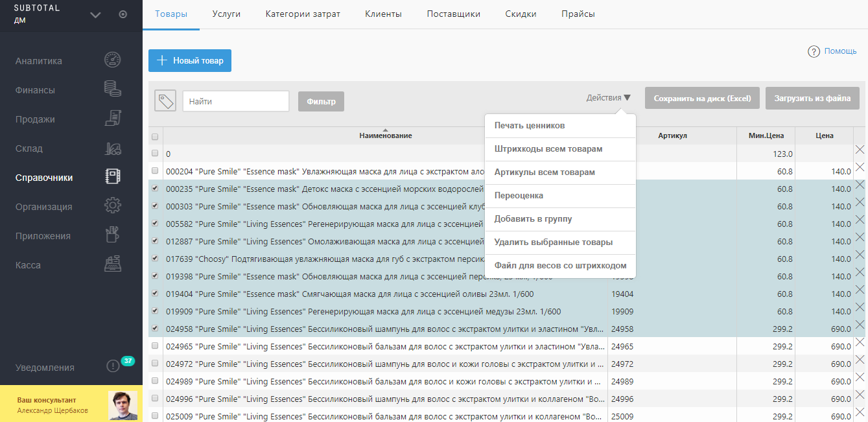The height and width of the screenshot is (422, 868).
Task: Sort by the Наименование column header
Action: pyautogui.click(x=385, y=135)
